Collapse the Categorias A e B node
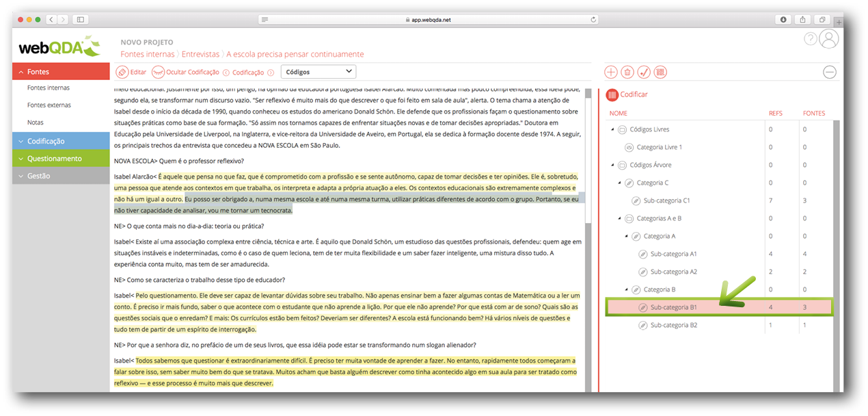 620,218
